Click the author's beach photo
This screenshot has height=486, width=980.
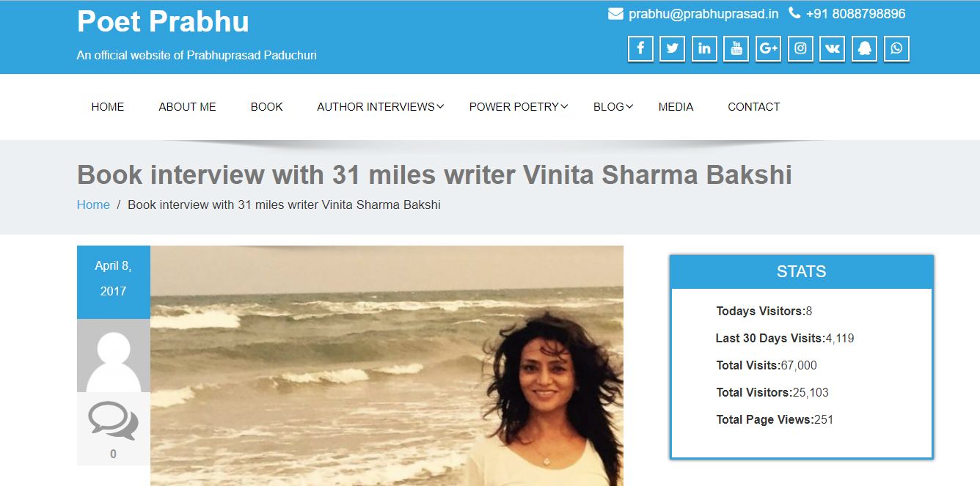[387, 366]
